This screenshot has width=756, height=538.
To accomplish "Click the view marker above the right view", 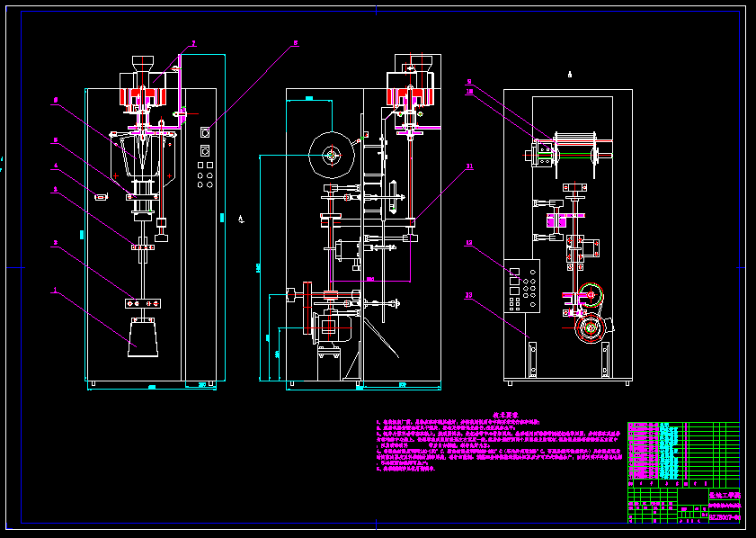I will tap(570, 75).
